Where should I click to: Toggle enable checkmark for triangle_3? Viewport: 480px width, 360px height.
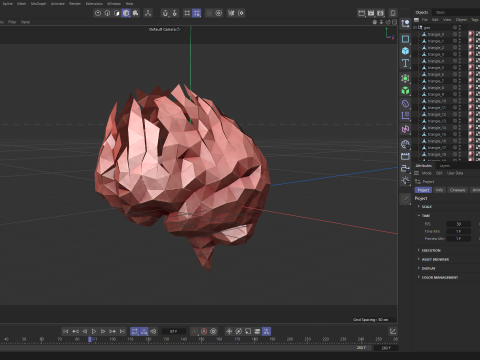[x=455, y=54]
